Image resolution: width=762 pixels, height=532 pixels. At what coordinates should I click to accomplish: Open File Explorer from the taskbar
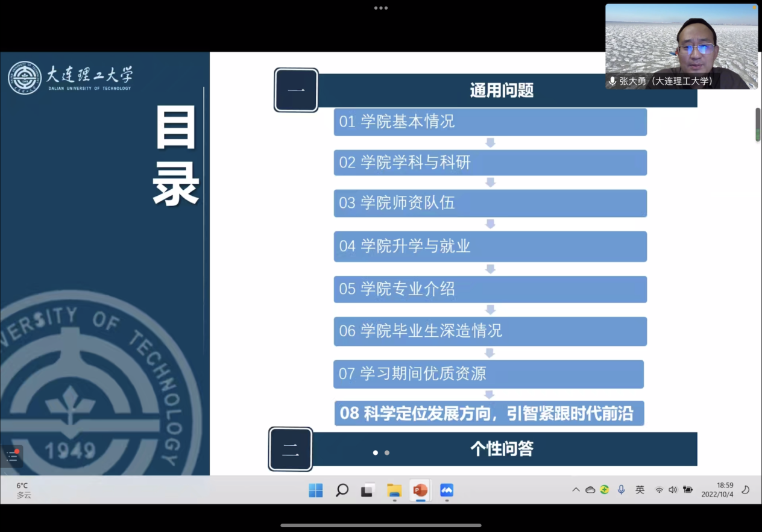click(x=394, y=490)
